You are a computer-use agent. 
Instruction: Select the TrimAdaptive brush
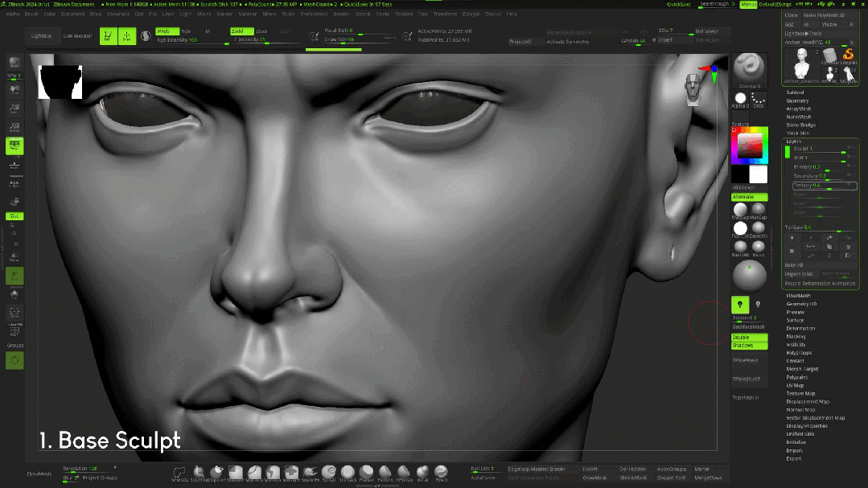(x=348, y=473)
